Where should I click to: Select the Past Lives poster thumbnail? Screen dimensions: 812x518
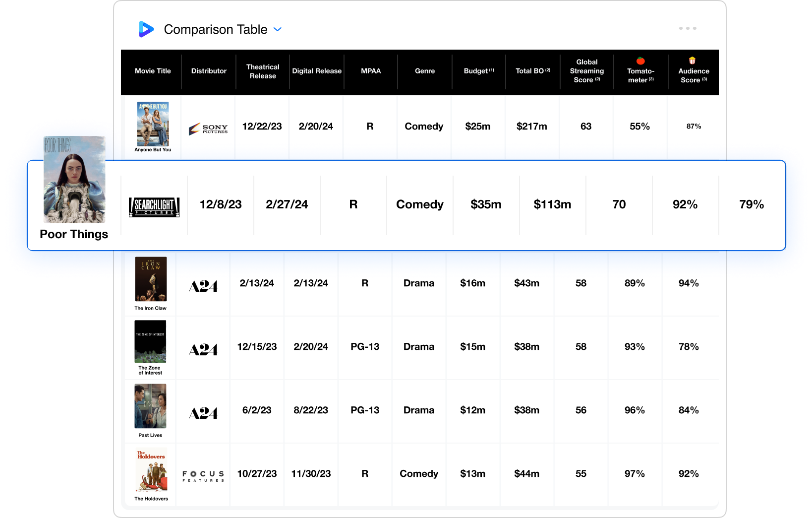tap(150, 406)
